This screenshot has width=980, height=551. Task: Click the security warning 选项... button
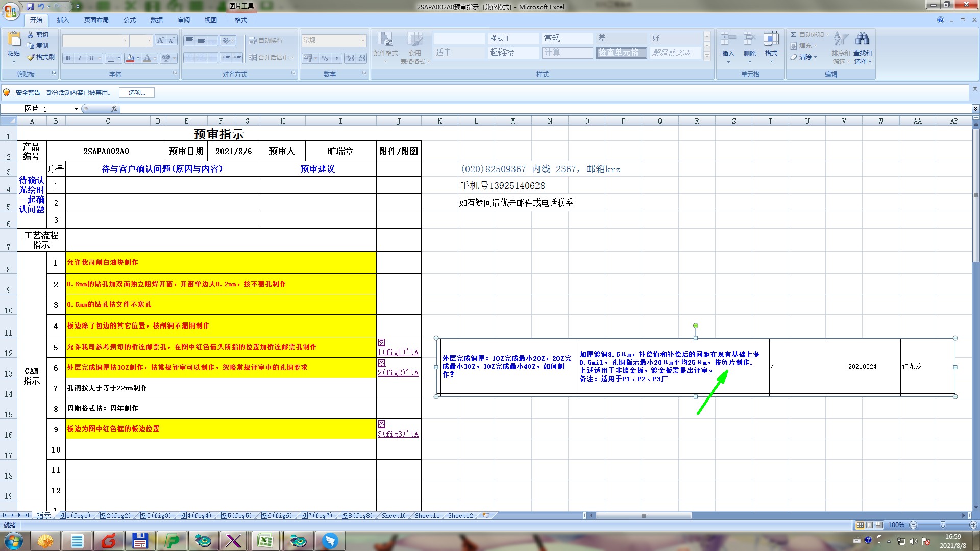coord(137,92)
